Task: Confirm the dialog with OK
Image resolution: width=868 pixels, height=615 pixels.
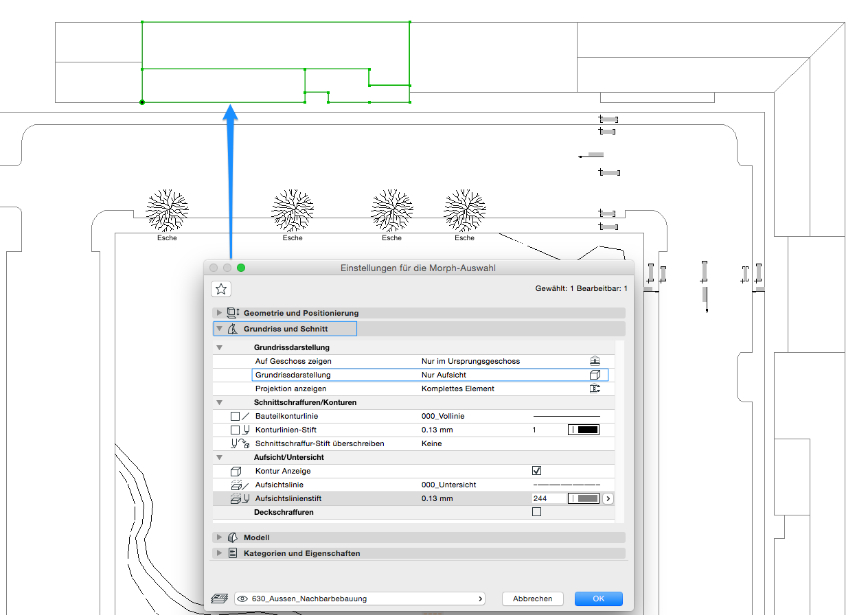Action: [598, 599]
